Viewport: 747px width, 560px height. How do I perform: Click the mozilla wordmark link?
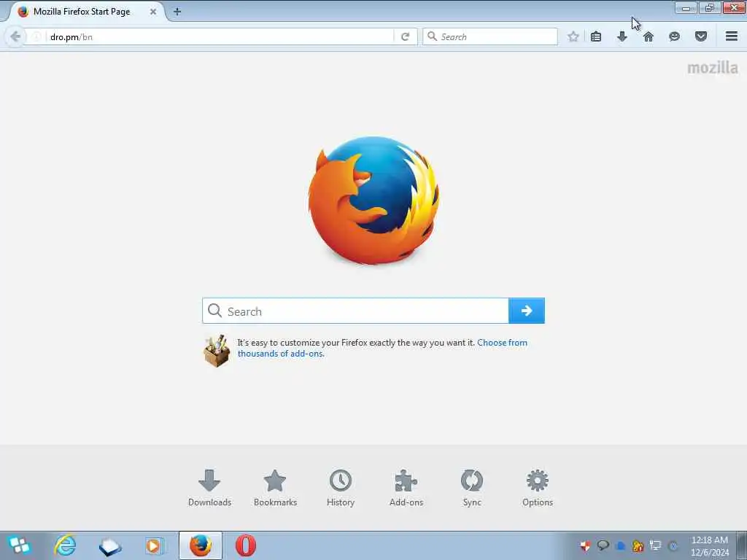[713, 68]
